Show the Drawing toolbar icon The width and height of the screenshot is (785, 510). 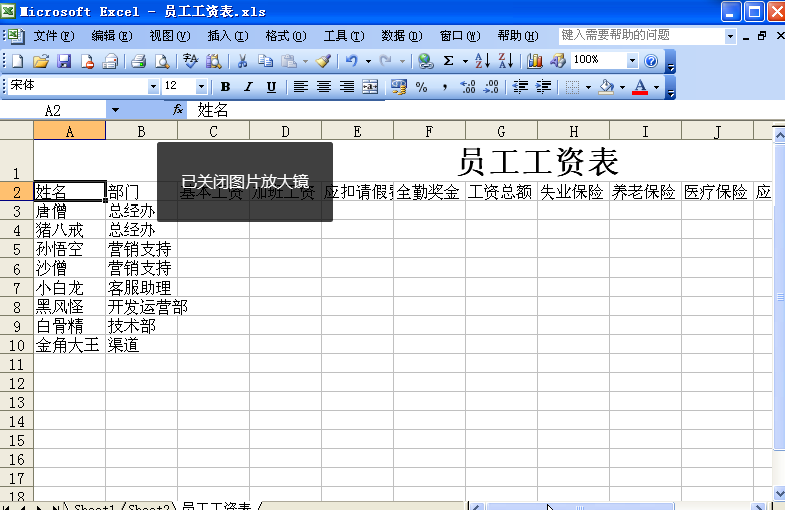[558, 61]
